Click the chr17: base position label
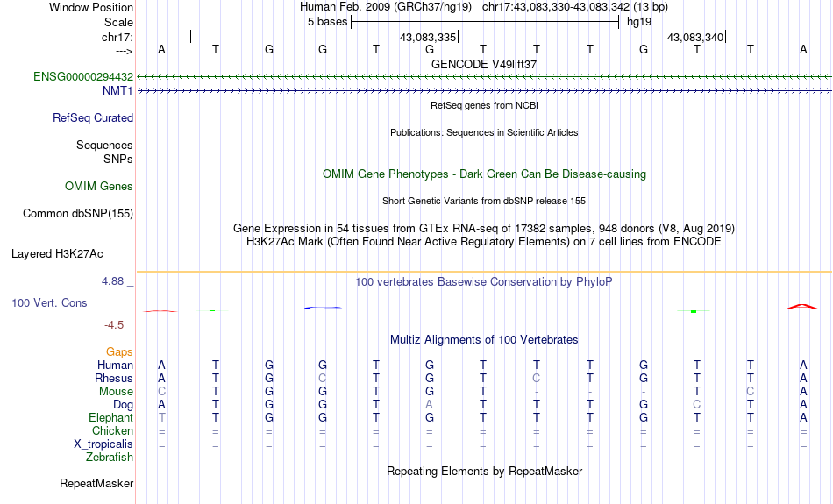The width and height of the screenshot is (833, 504). pos(117,37)
